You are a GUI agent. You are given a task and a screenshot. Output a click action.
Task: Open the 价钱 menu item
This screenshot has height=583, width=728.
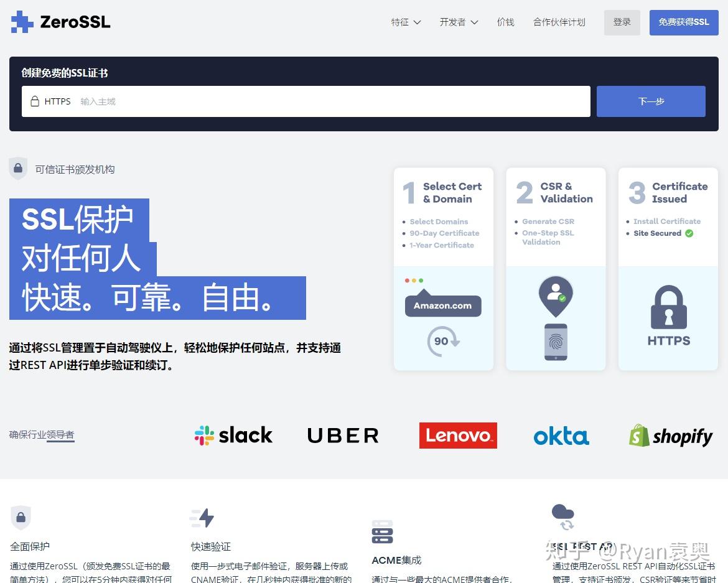(505, 21)
